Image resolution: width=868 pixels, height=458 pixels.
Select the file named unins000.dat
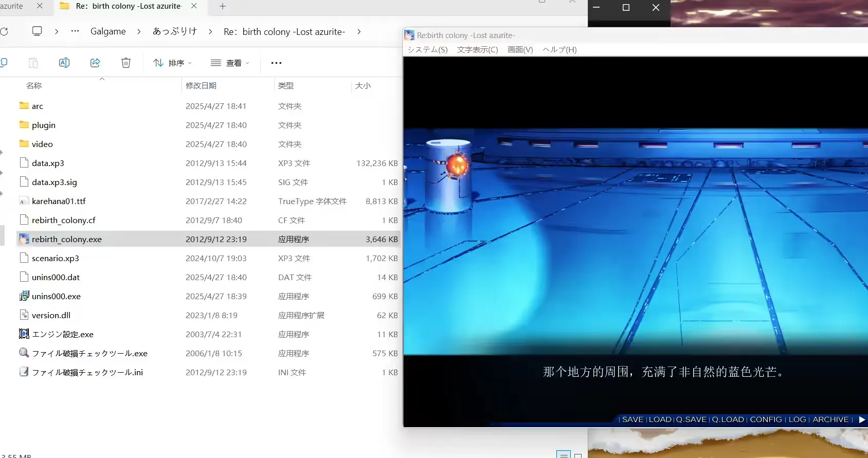(56, 277)
